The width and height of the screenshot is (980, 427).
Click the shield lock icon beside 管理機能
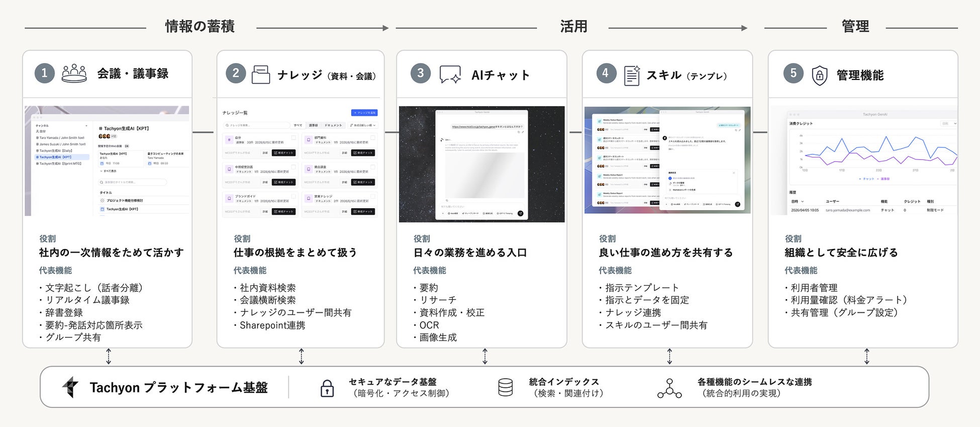pyautogui.click(x=820, y=75)
